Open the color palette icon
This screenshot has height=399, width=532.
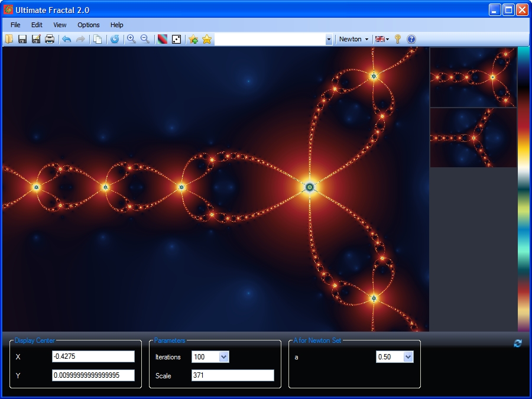pyautogui.click(x=163, y=39)
